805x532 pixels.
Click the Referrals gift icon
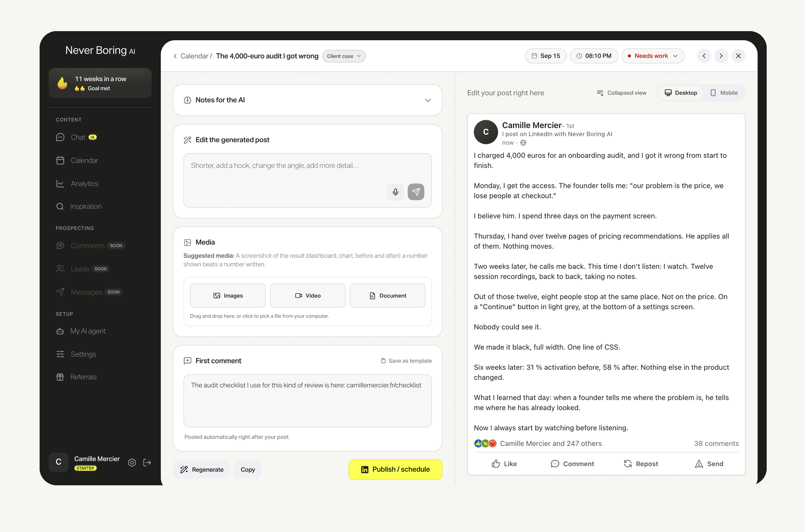pos(60,377)
